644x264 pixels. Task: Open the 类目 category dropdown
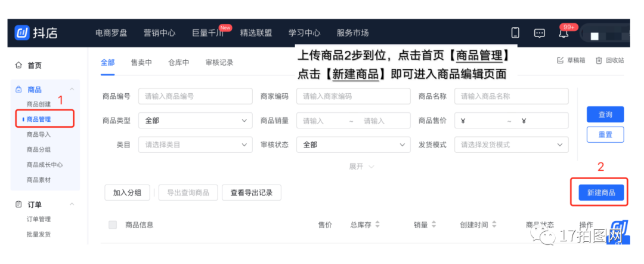195,145
